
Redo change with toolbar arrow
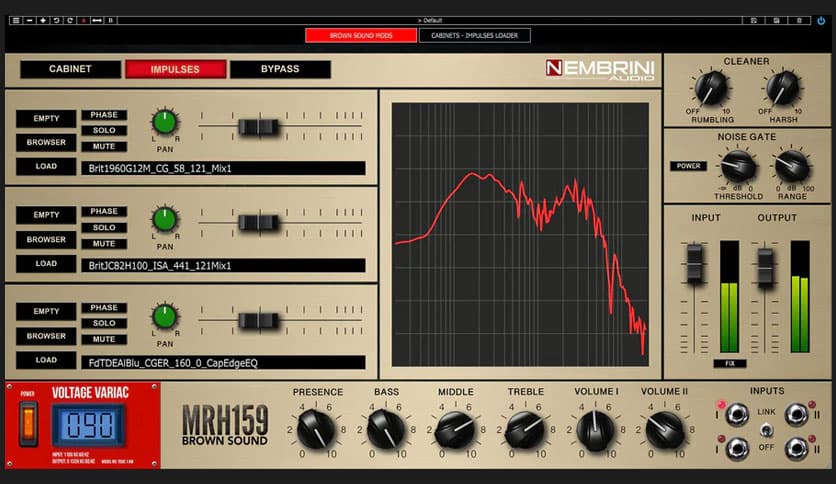pyautogui.click(x=70, y=20)
